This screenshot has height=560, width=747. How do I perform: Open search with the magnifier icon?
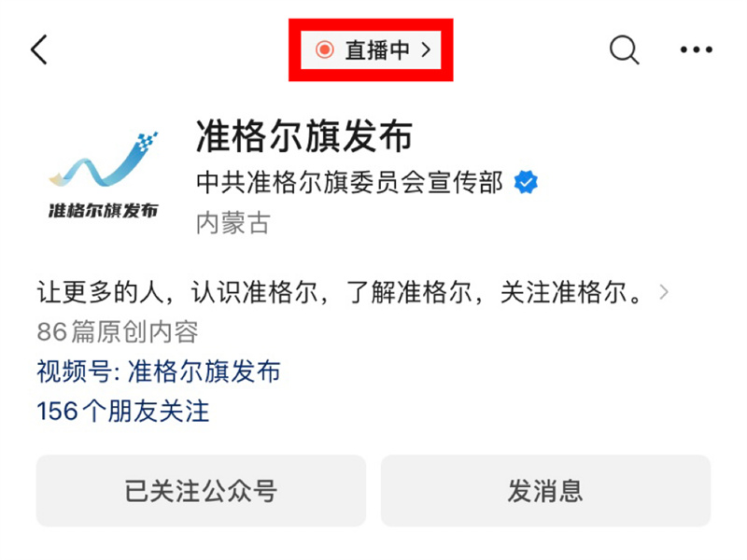tap(624, 49)
